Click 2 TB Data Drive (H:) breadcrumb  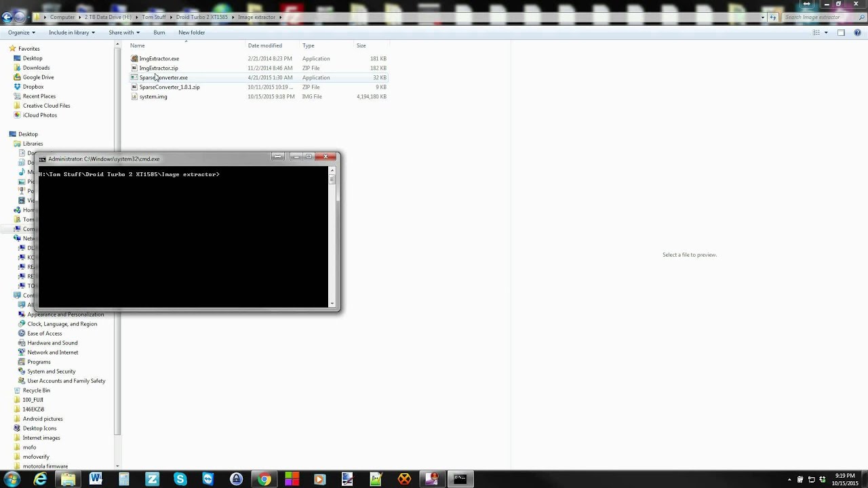pyautogui.click(x=108, y=17)
